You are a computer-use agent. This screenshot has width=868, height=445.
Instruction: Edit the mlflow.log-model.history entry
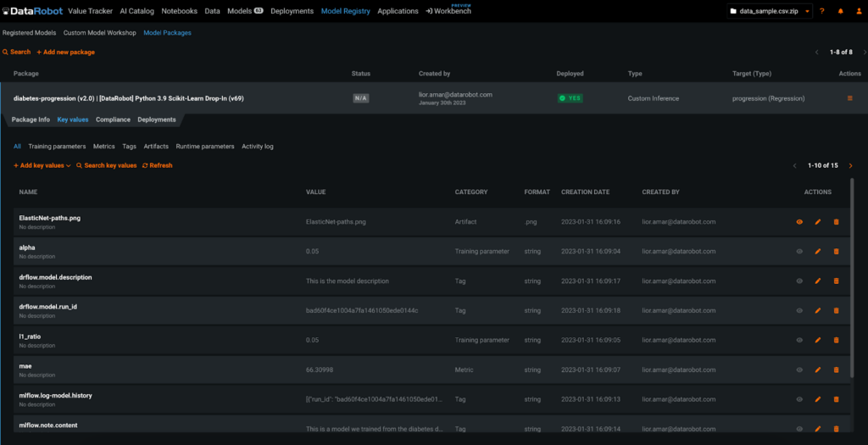pyautogui.click(x=818, y=399)
